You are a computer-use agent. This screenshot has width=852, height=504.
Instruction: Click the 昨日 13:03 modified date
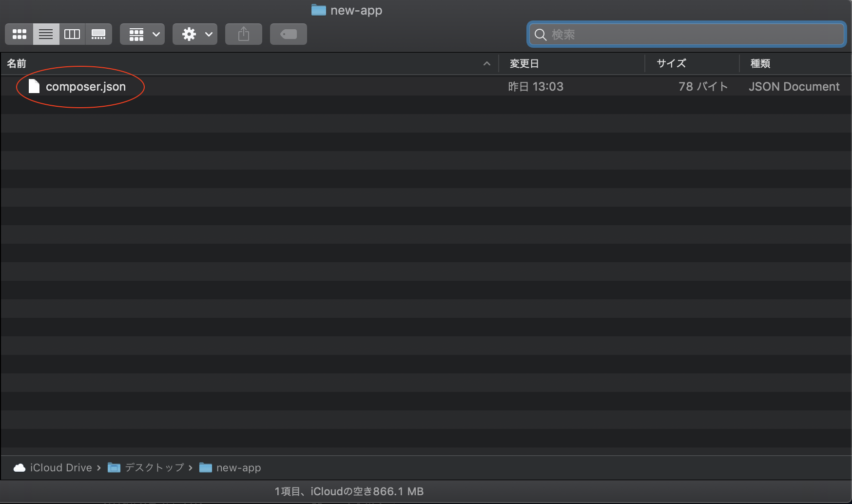click(536, 87)
